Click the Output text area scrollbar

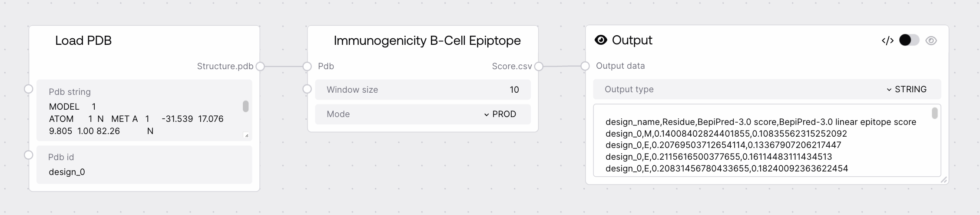point(935,114)
